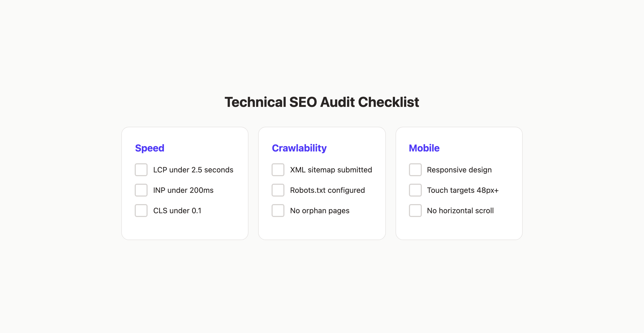This screenshot has width=644, height=333.
Task: Check the No orphan pages box
Action: (278, 211)
